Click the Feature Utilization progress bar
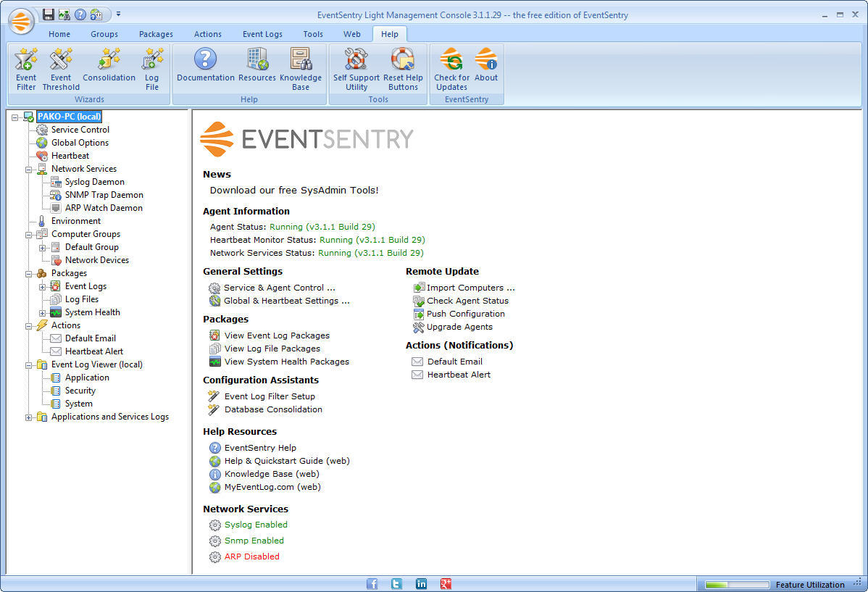 click(737, 585)
